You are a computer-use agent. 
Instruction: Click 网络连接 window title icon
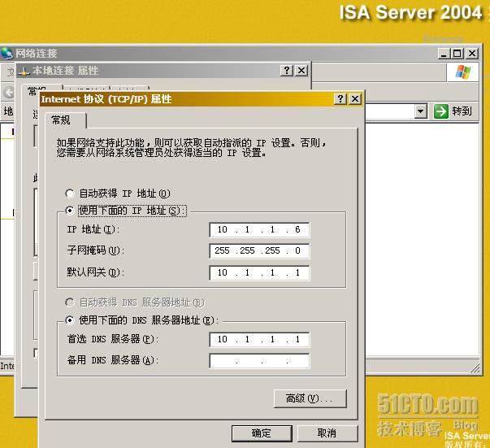[7, 53]
